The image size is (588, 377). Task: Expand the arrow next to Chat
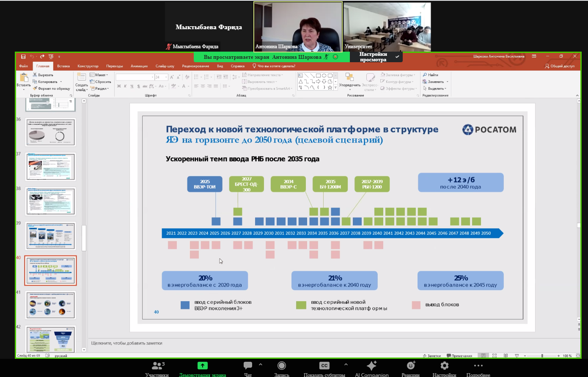261,364
